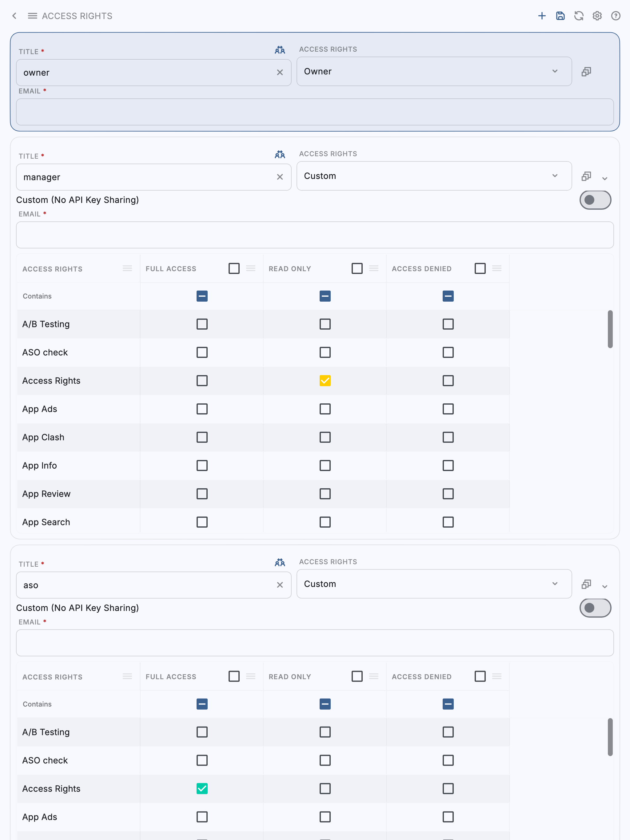
Task: Click the save disk icon
Action: point(560,16)
